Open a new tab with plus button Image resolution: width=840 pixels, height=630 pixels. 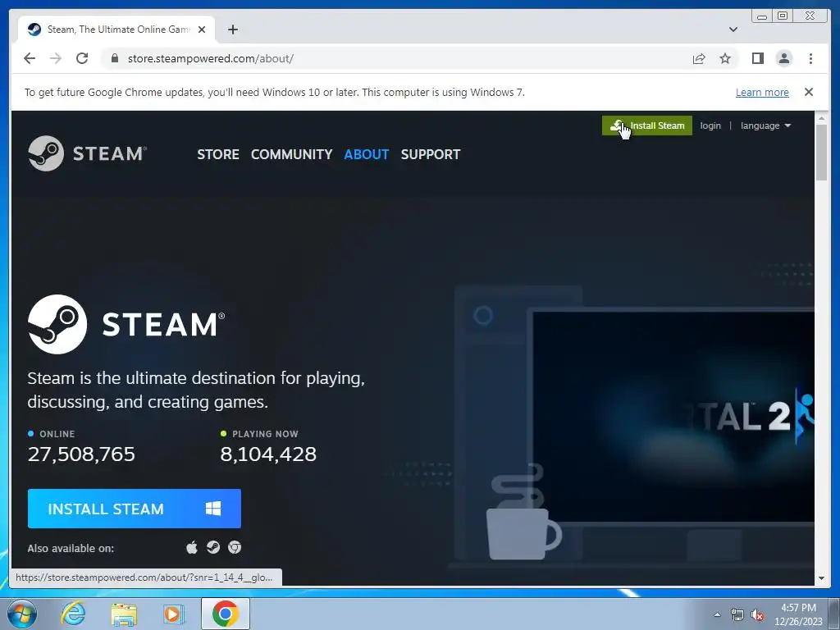pyautogui.click(x=232, y=30)
